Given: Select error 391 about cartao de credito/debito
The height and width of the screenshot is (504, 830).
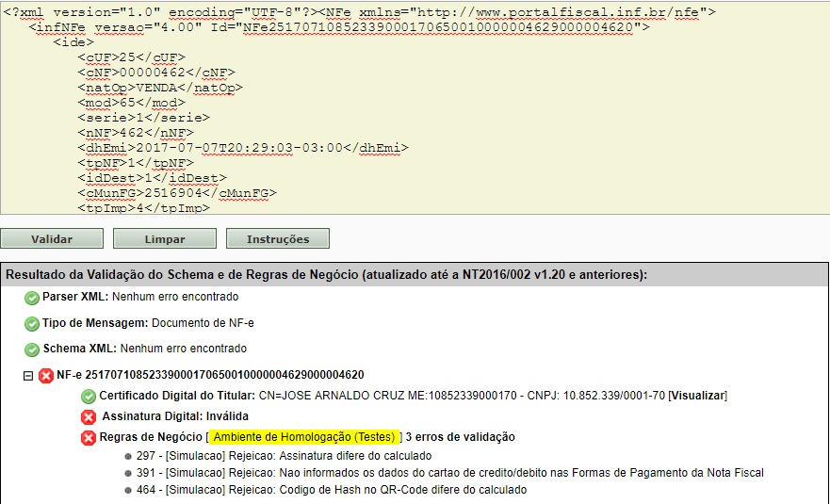Looking at the screenshot, I should coord(450,473).
